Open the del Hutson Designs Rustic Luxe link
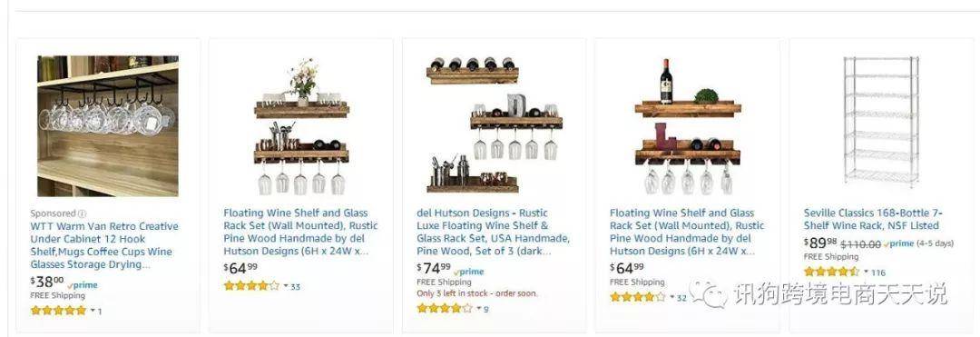 point(493,232)
